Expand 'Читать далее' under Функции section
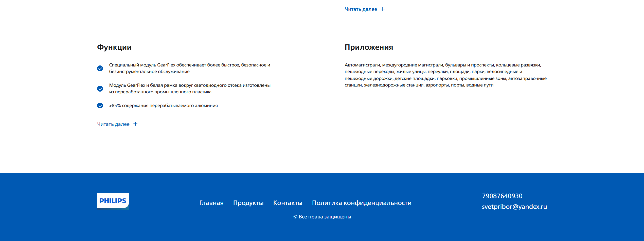The width and height of the screenshot is (644, 241). tap(117, 124)
